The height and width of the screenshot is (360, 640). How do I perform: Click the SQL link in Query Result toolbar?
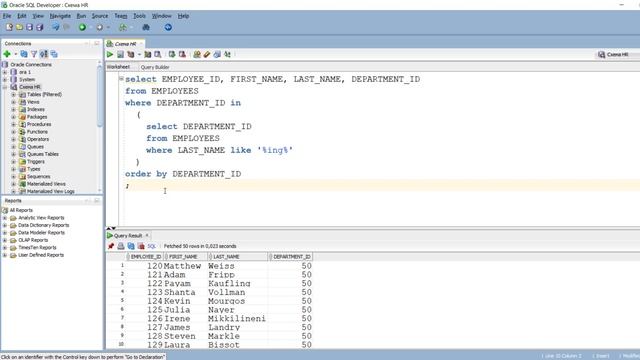tap(152, 246)
